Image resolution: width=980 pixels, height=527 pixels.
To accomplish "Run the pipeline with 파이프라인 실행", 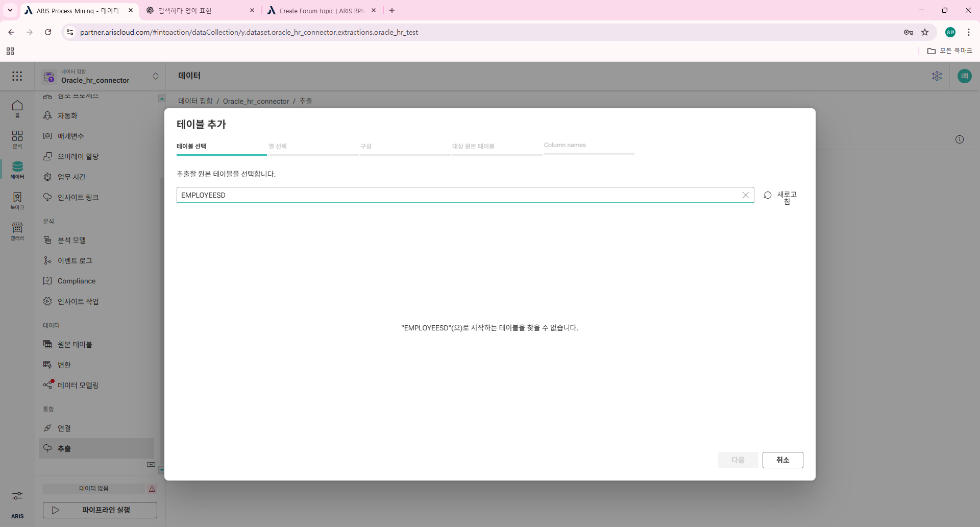I will point(100,510).
